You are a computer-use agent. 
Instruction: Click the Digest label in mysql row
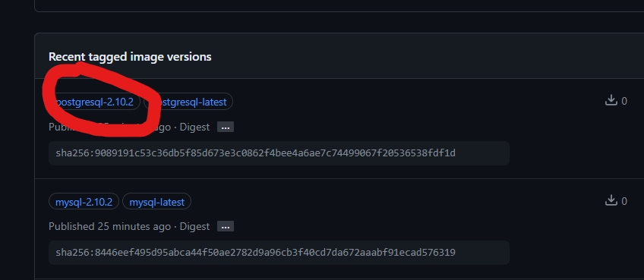[194, 226]
